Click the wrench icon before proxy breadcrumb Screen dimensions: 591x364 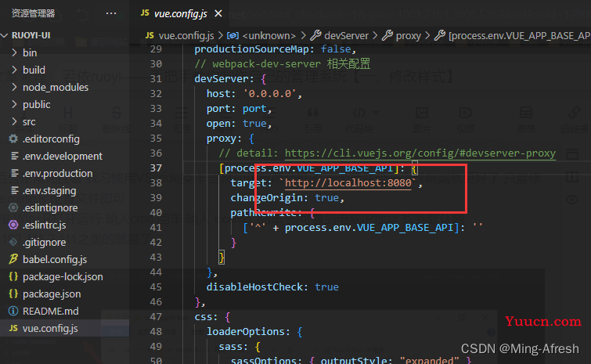coord(387,35)
